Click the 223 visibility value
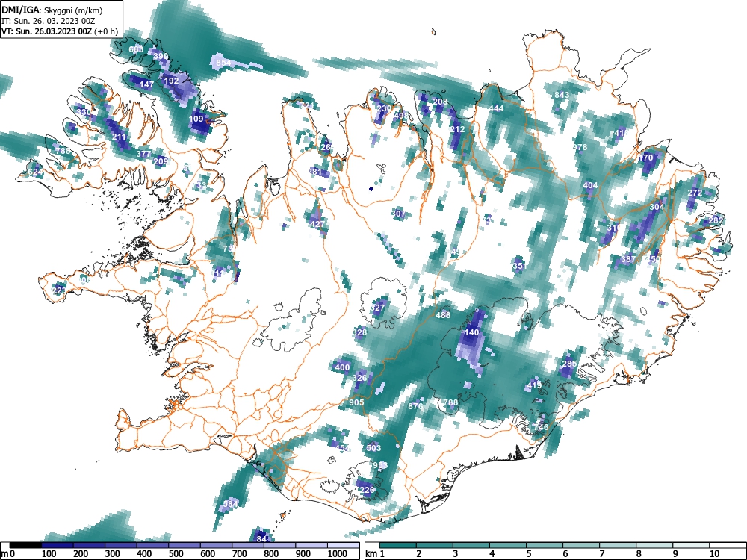The height and width of the screenshot is (560, 747). click(x=59, y=290)
